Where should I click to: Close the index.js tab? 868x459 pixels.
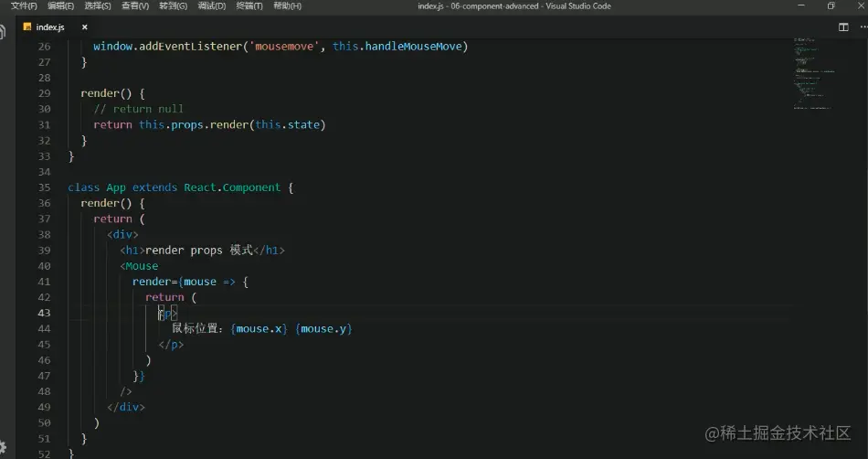[85, 27]
